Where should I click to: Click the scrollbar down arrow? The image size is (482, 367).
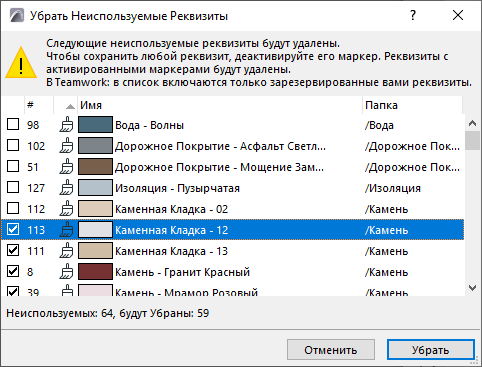472,288
